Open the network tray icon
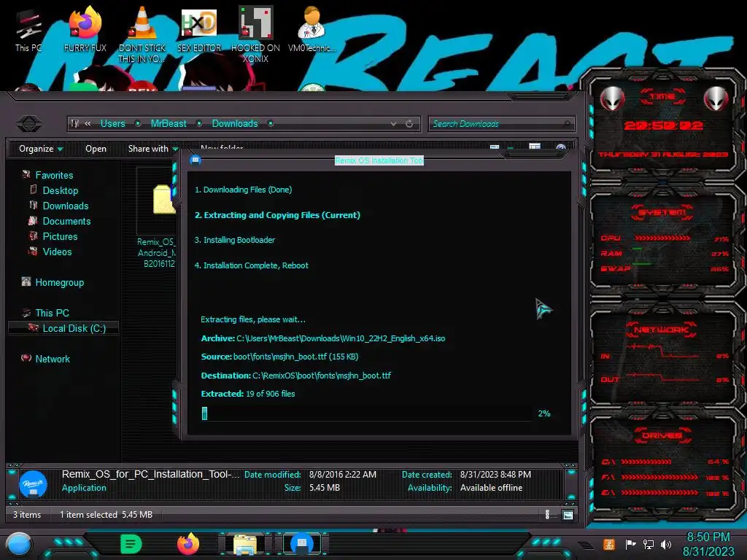This screenshot has height=560, width=747. 649,544
